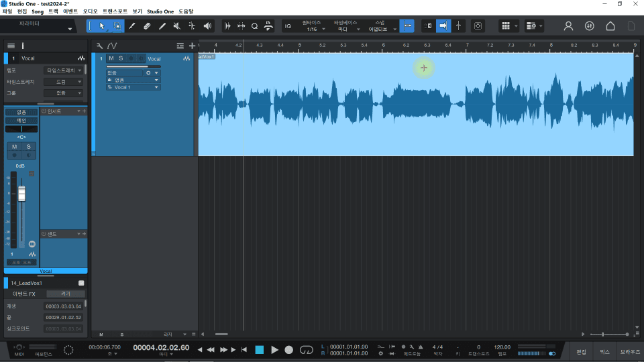The image size is (644, 362).
Task: Open the track list icon
Action: (180, 46)
